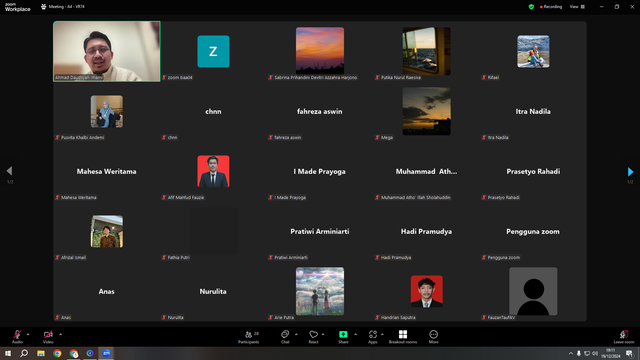Open video options arrow next to Video
The height and width of the screenshot is (360, 640).
coord(60,334)
